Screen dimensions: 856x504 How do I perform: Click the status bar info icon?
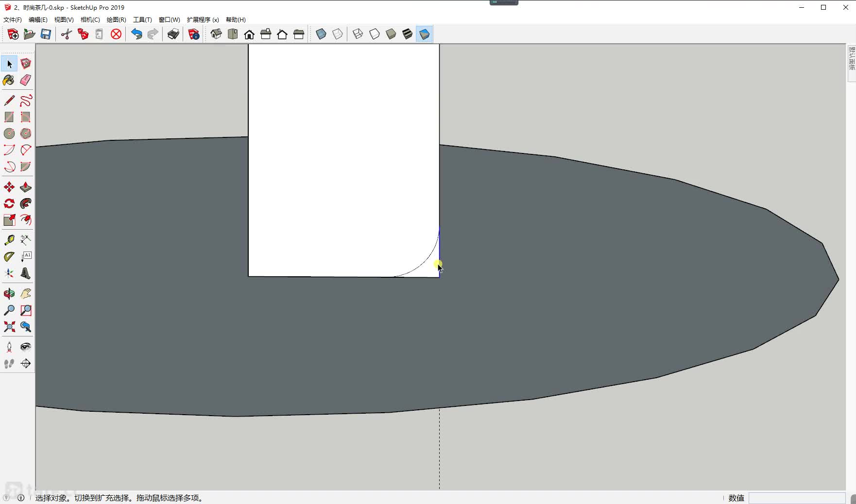pos(21,498)
